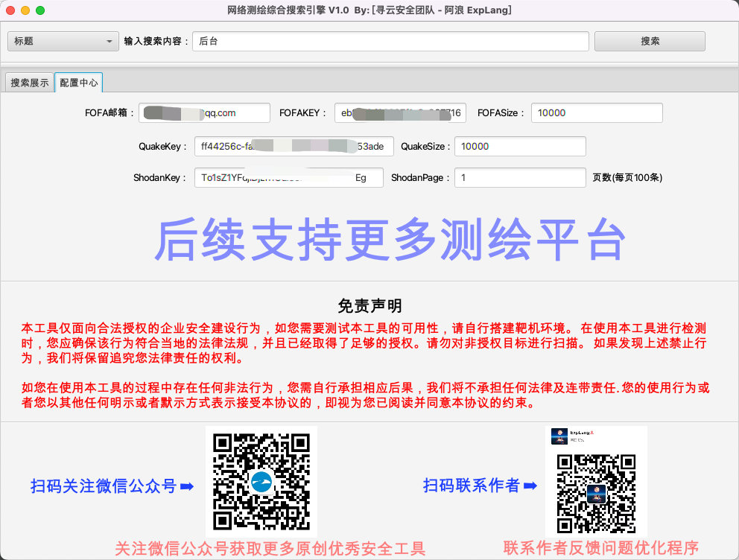Click into the FOFAKEY input field
Viewport: 739px width, 560px height.
click(x=401, y=113)
